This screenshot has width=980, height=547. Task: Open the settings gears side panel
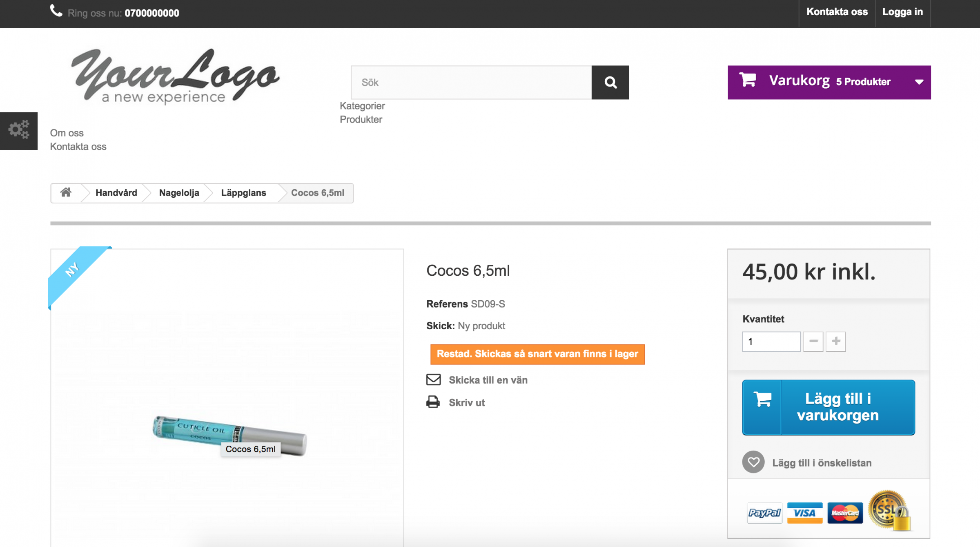[x=19, y=131]
